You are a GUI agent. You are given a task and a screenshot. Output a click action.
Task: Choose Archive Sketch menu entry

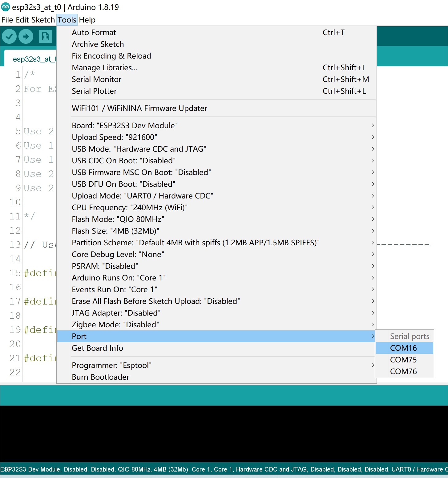point(217,44)
